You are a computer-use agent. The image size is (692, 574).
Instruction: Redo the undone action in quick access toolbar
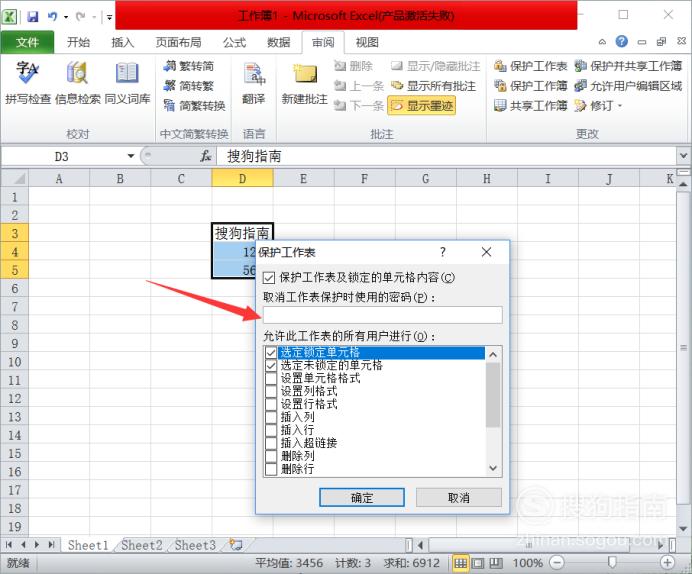point(80,17)
